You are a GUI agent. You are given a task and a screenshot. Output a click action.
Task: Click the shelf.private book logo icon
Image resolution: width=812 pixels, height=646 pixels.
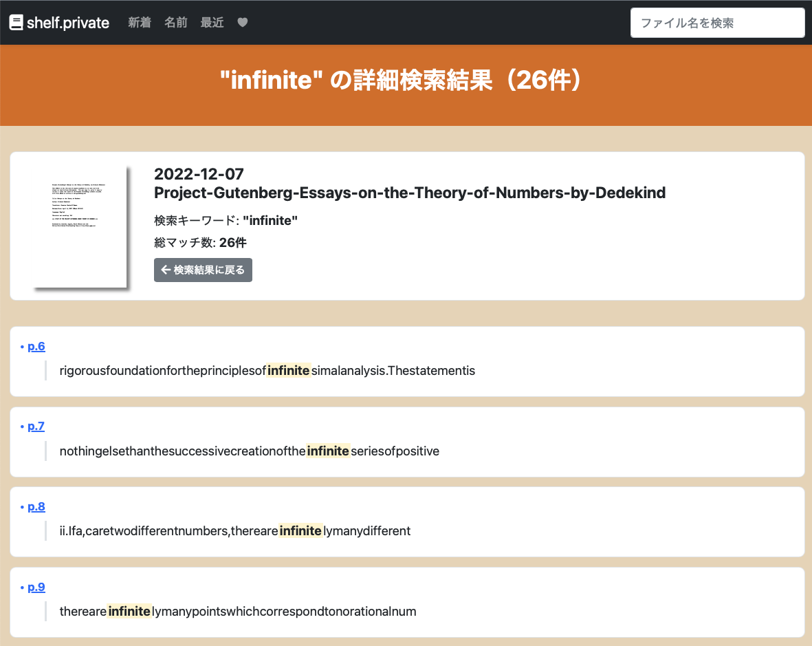[16, 22]
